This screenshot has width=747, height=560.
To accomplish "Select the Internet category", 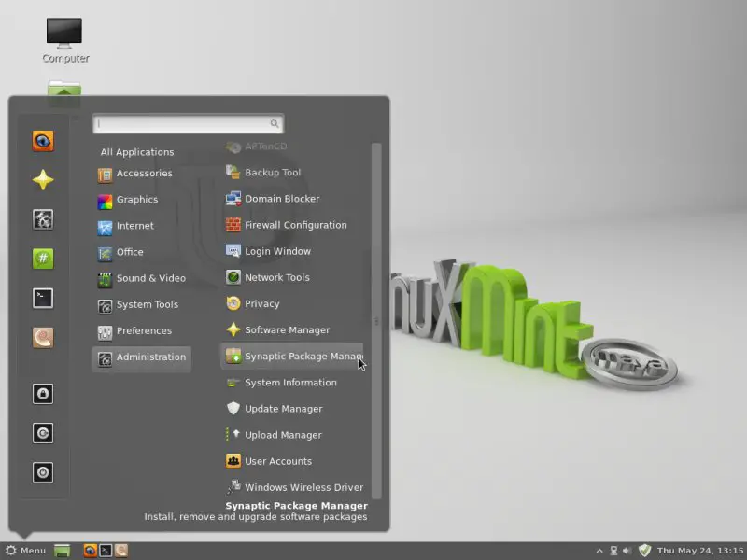I will tap(141, 226).
